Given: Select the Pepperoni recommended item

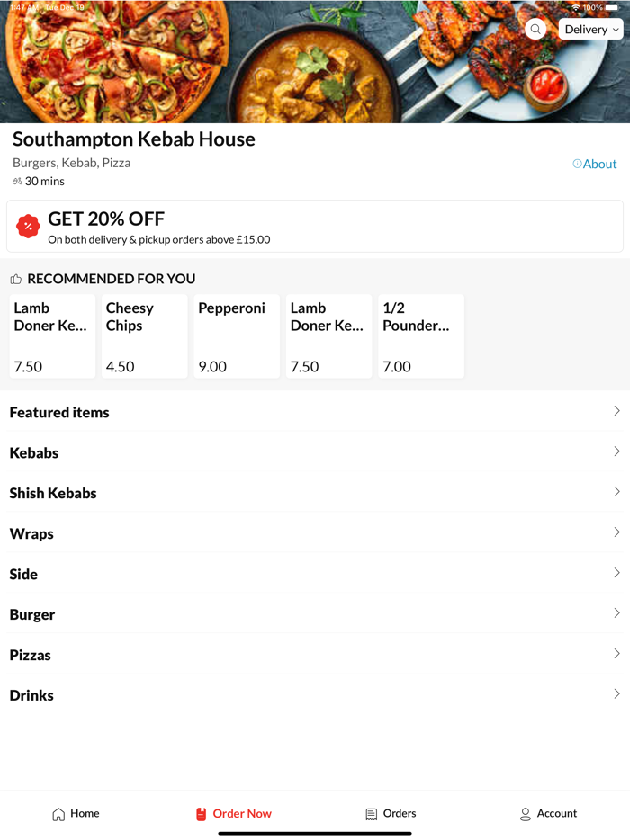Looking at the screenshot, I should (x=236, y=336).
